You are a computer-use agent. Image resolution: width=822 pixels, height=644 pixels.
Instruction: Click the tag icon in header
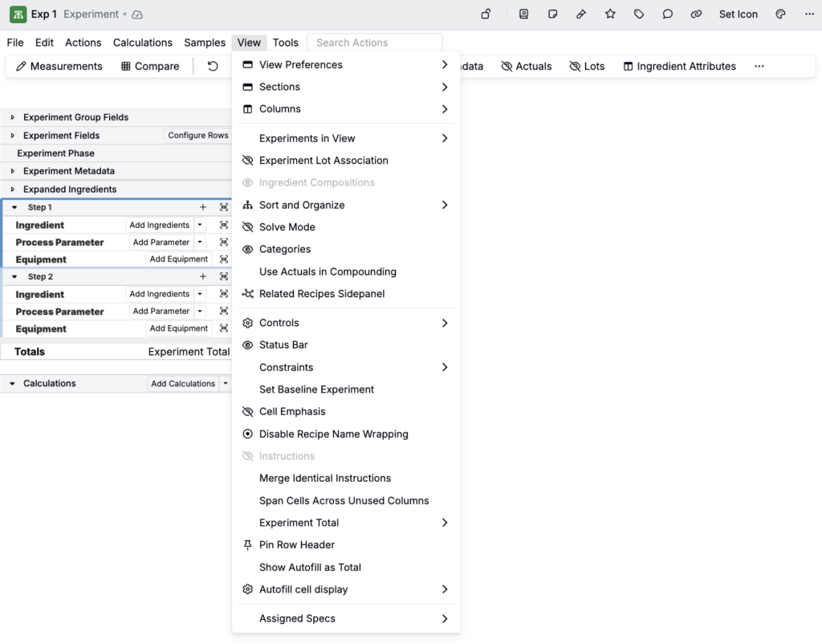(x=639, y=14)
